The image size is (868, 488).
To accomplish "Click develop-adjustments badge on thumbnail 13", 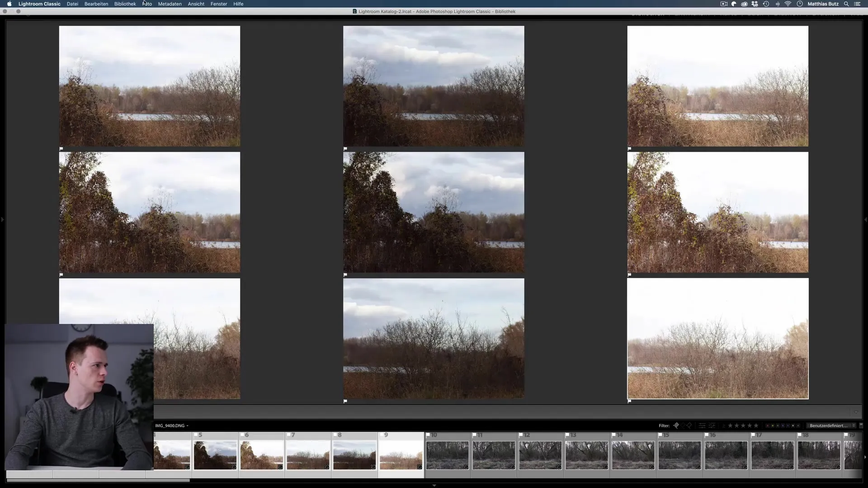I will [x=605, y=467].
